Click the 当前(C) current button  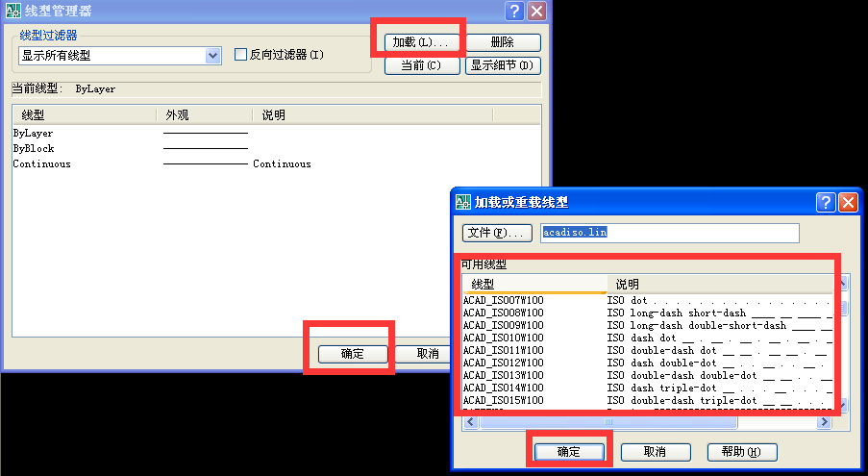click(422, 65)
